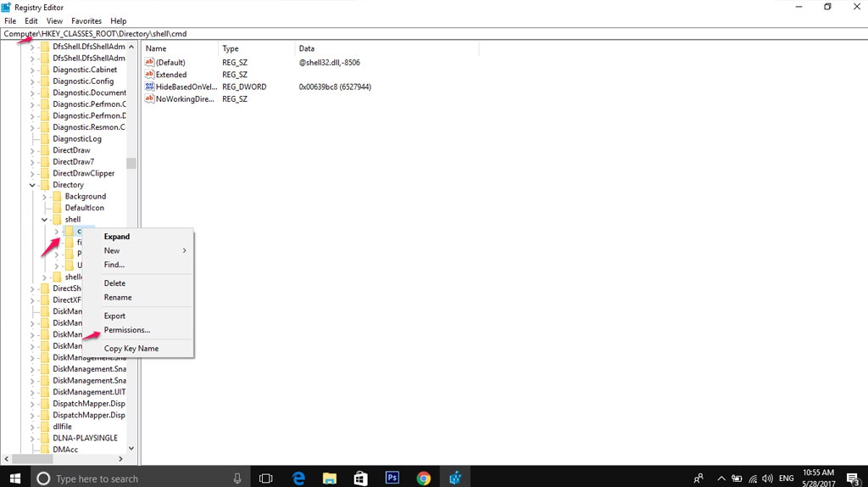
Task: Select Copy Key Name in the context menu
Action: pyautogui.click(x=131, y=349)
